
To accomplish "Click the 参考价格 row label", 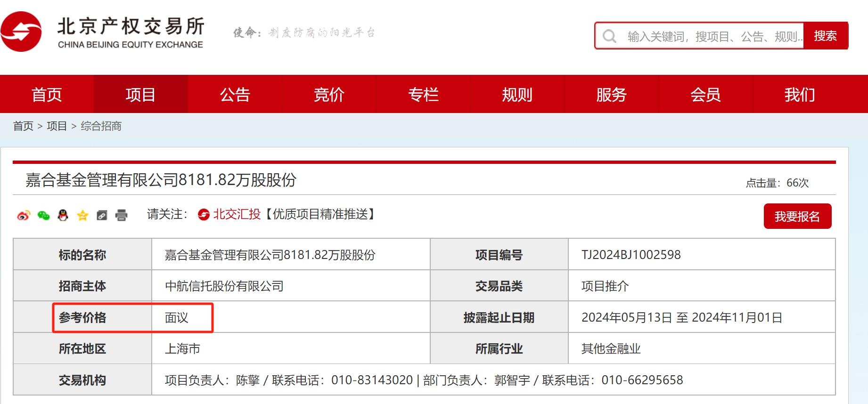I will 82,317.
